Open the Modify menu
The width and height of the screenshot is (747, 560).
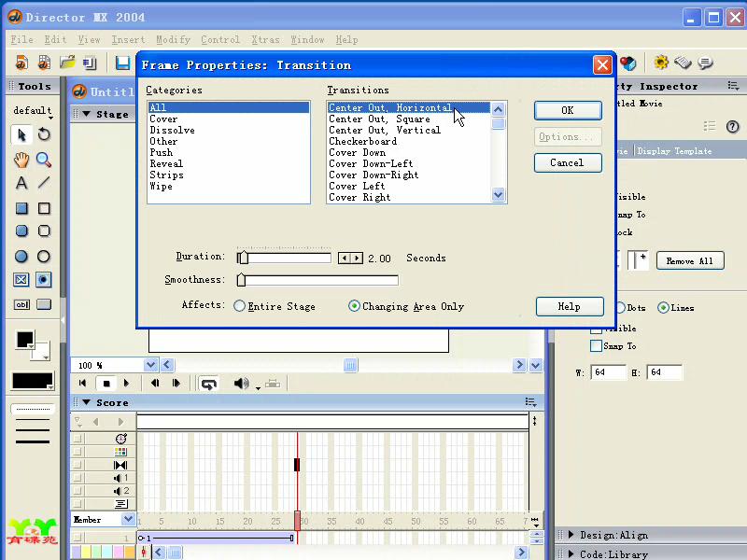pos(174,39)
